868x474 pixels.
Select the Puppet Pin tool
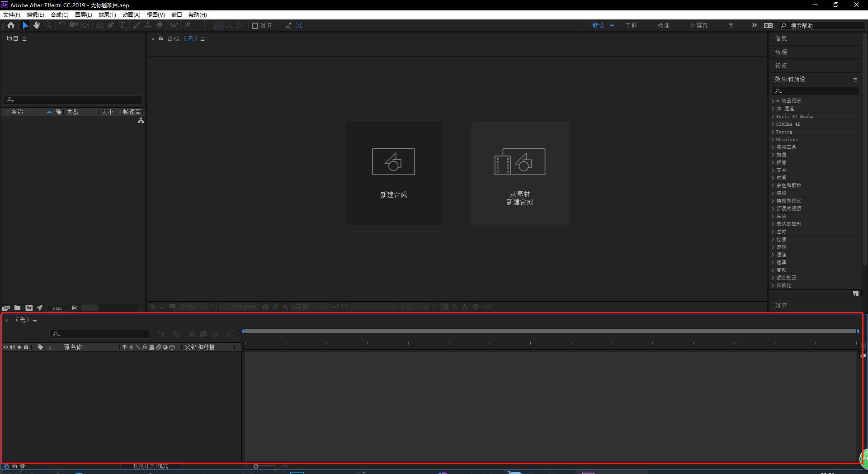point(188,25)
